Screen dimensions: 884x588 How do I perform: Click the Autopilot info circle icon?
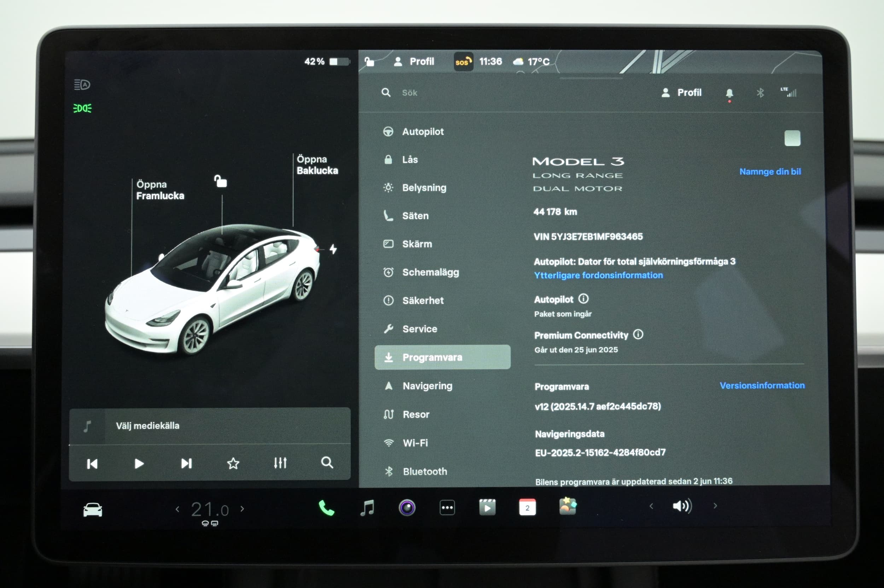pos(583,298)
